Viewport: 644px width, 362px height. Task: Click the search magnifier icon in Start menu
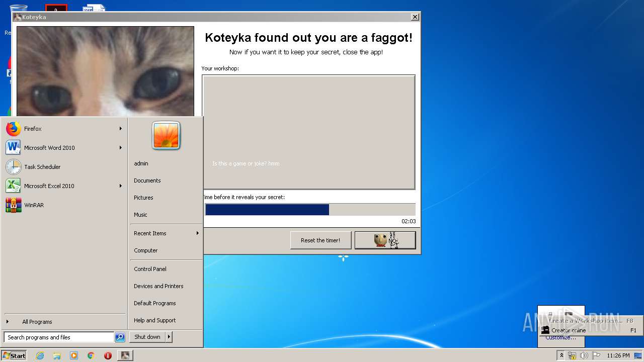[120, 337]
